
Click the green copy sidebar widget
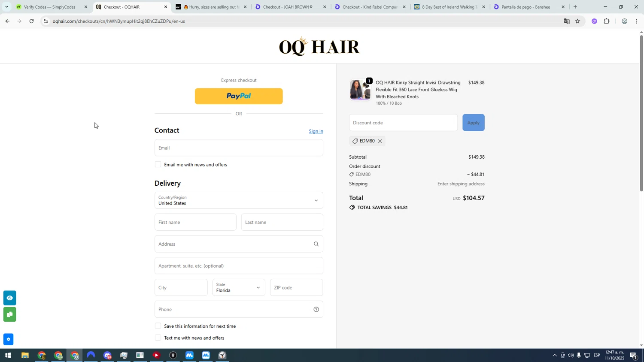click(x=9, y=314)
